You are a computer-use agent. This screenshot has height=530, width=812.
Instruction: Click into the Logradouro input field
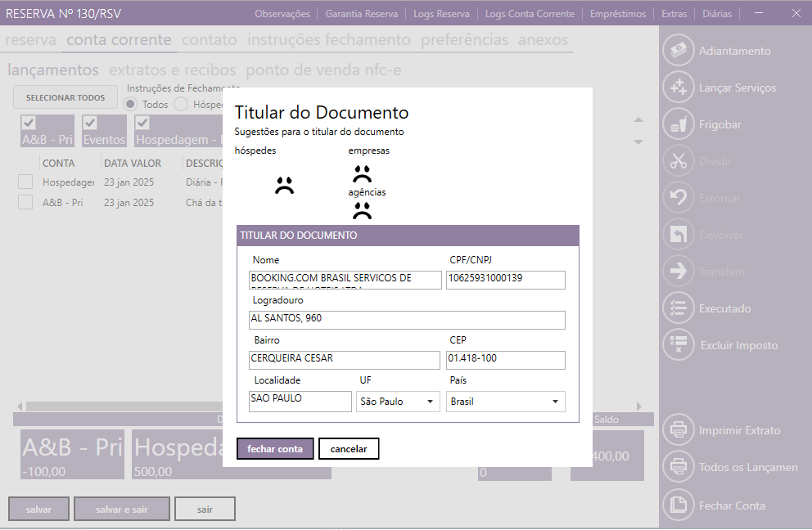click(x=407, y=319)
